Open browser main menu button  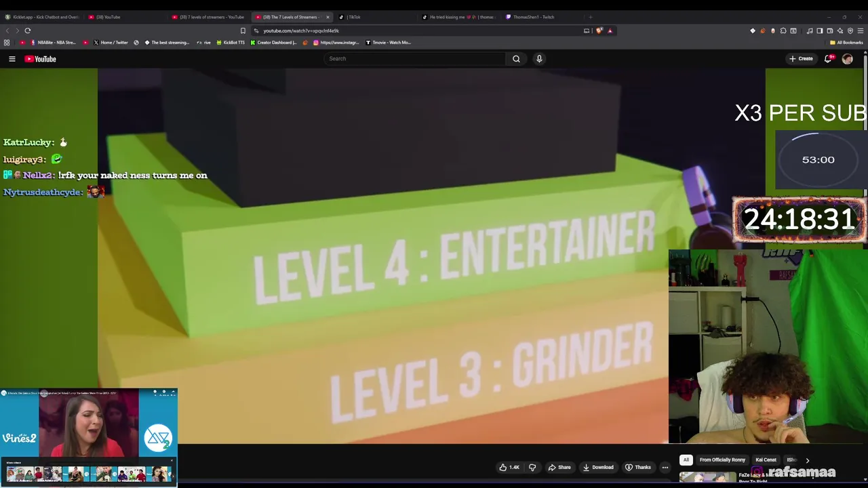pyautogui.click(x=861, y=30)
